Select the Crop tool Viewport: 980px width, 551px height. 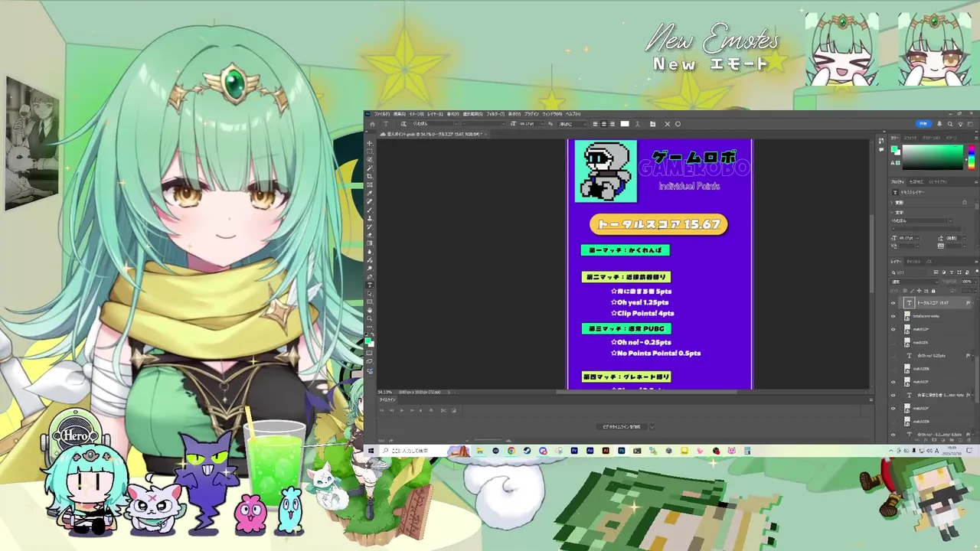pyautogui.click(x=370, y=176)
